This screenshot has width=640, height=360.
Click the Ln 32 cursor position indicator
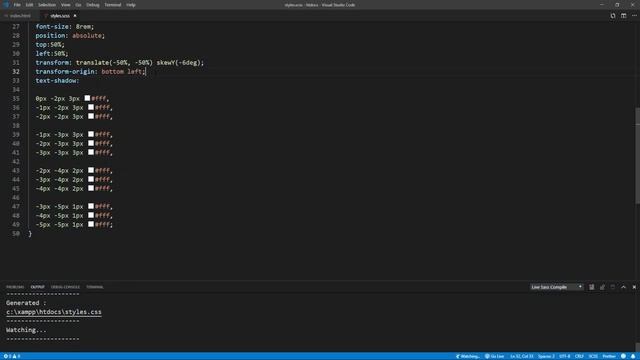tap(522, 356)
